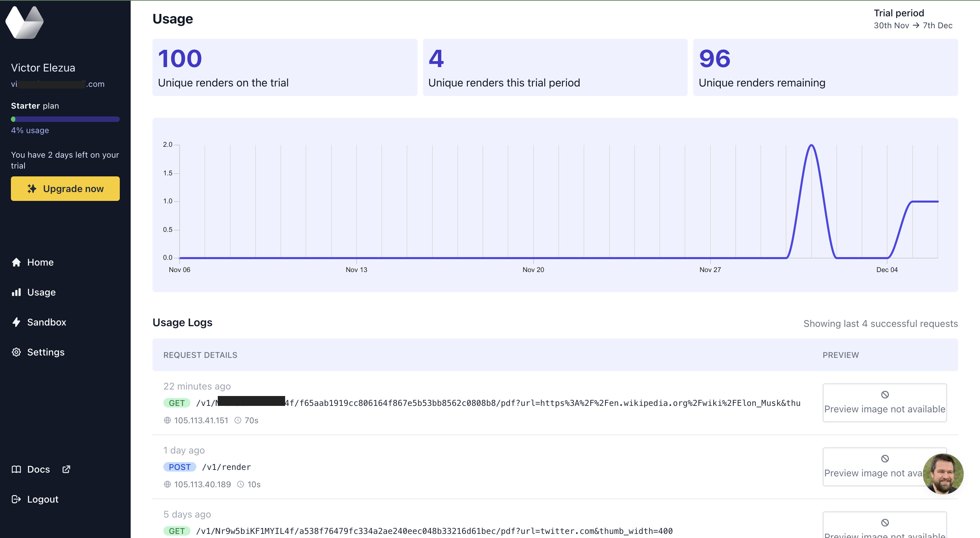Click the Usage bar chart icon
This screenshot has height=538, width=980.
(x=16, y=292)
